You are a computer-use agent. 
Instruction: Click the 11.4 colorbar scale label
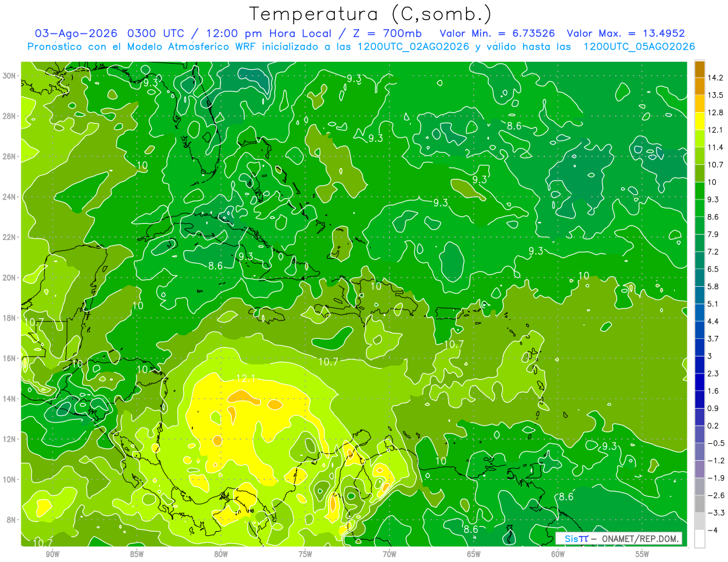click(715, 147)
